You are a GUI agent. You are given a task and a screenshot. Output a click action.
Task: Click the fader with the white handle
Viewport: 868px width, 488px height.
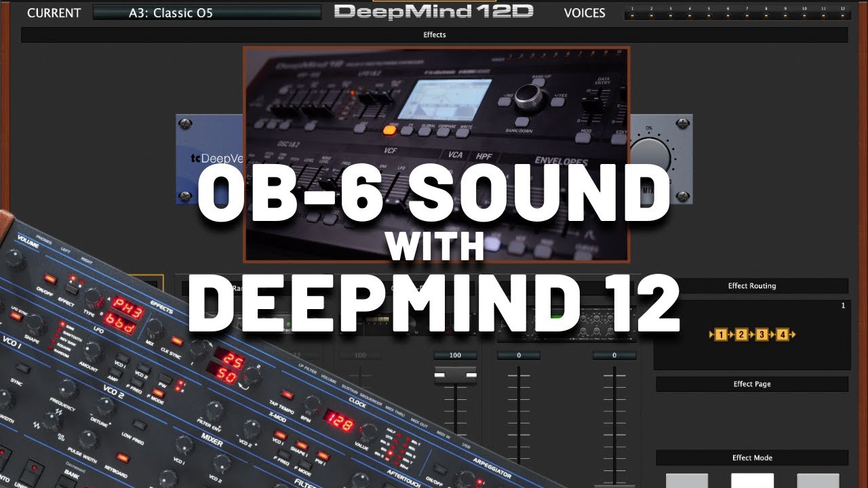click(x=455, y=374)
